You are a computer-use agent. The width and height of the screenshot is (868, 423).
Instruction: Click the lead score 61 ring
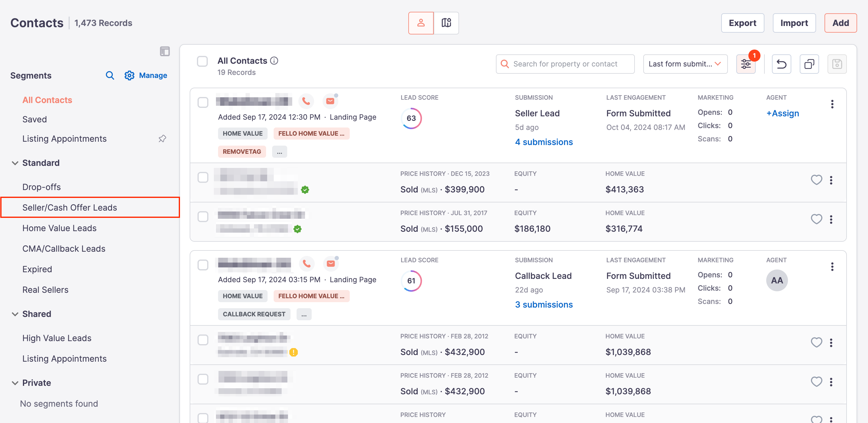coord(411,281)
